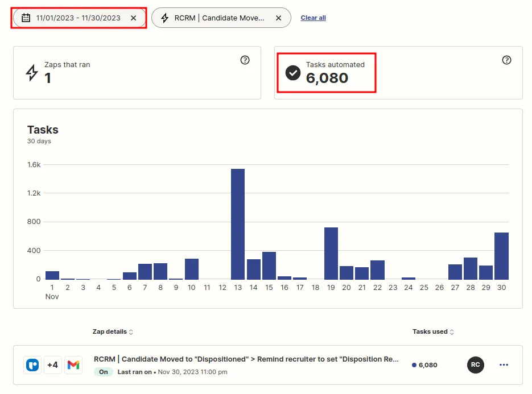This screenshot has width=532, height=394.
Task: Click the RC owner avatar
Action: point(475,365)
